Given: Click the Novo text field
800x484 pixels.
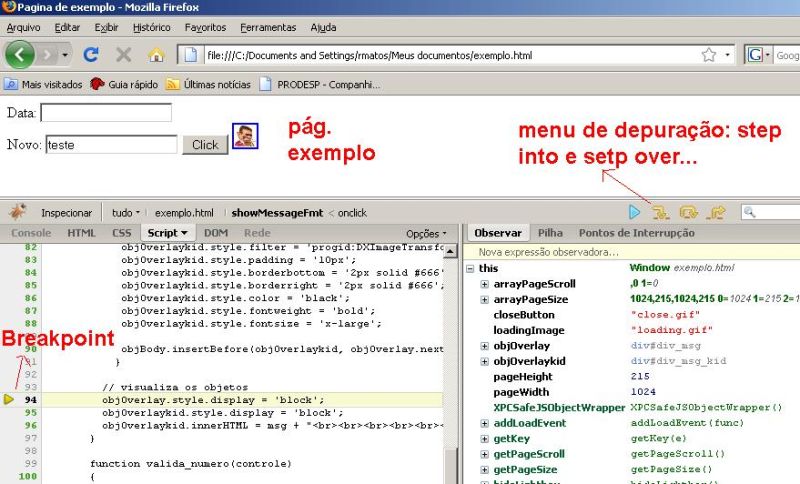Looking at the screenshot, I should pyautogui.click(x=111, y=145).
